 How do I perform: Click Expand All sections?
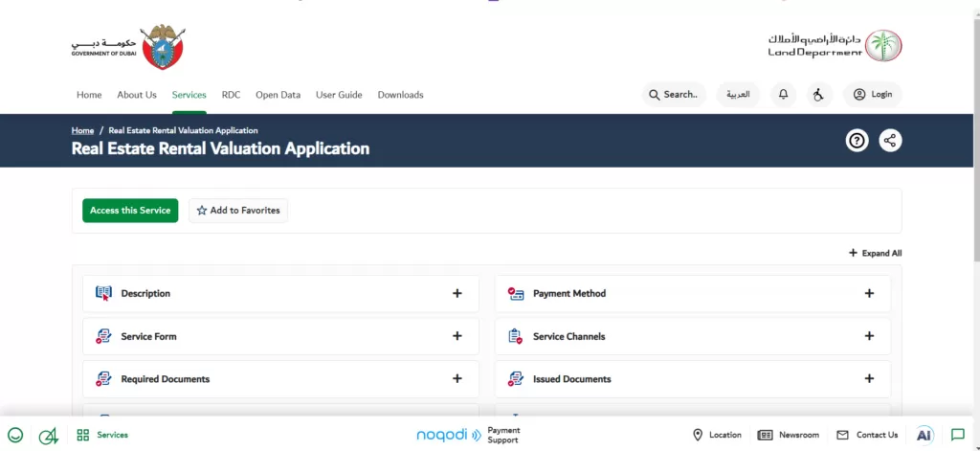pyautogui.click(x=875, y=254)
